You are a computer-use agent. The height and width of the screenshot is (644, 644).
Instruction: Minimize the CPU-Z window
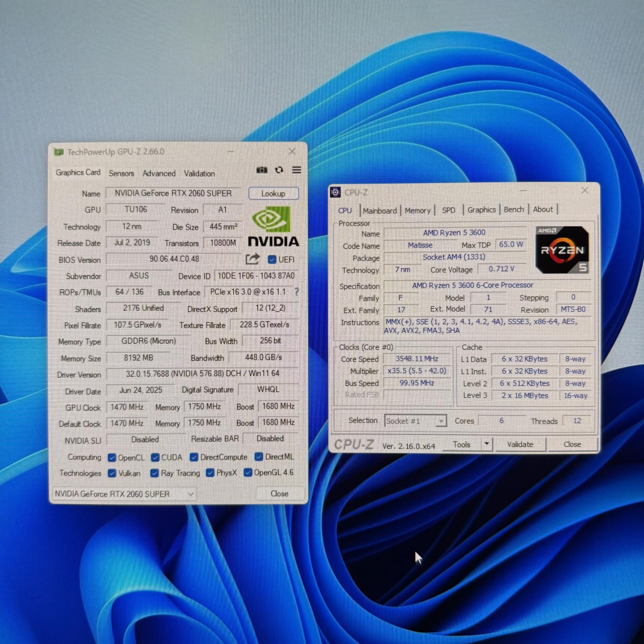pos(523,191)
